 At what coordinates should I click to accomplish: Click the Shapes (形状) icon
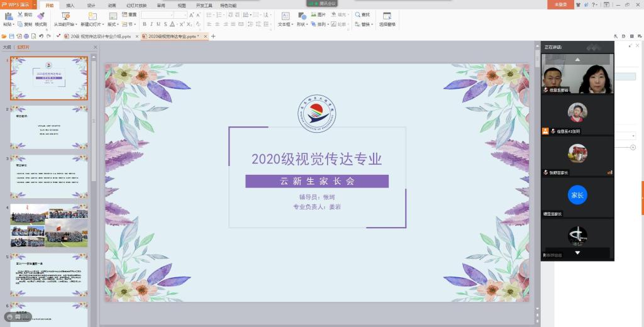[x=301, y=16]
